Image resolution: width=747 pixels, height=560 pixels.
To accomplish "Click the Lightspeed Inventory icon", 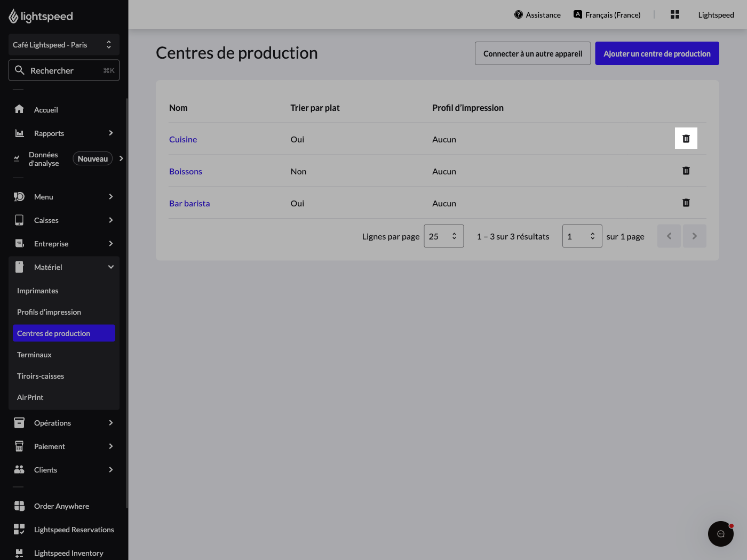I will [x=19, y=553].
